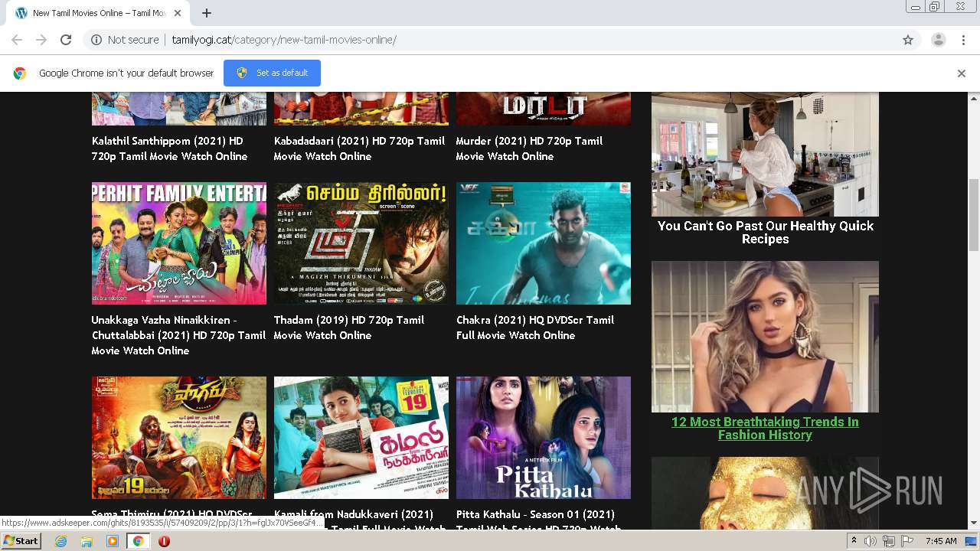Screen dimensions: 980x551
Task: Click the Chuttalabbai movie poster thumbnail
Action: (x=179, y=243)
